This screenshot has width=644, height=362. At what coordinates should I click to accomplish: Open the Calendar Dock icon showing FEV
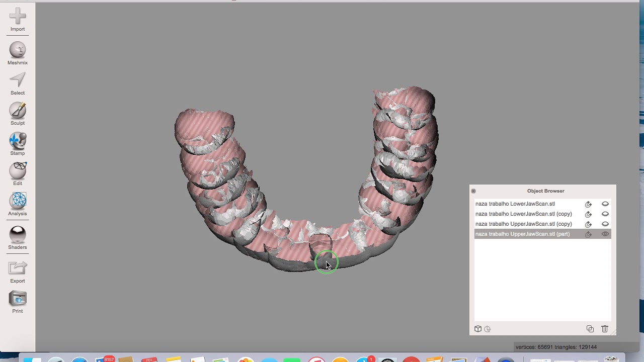click(x=149, y=360)
